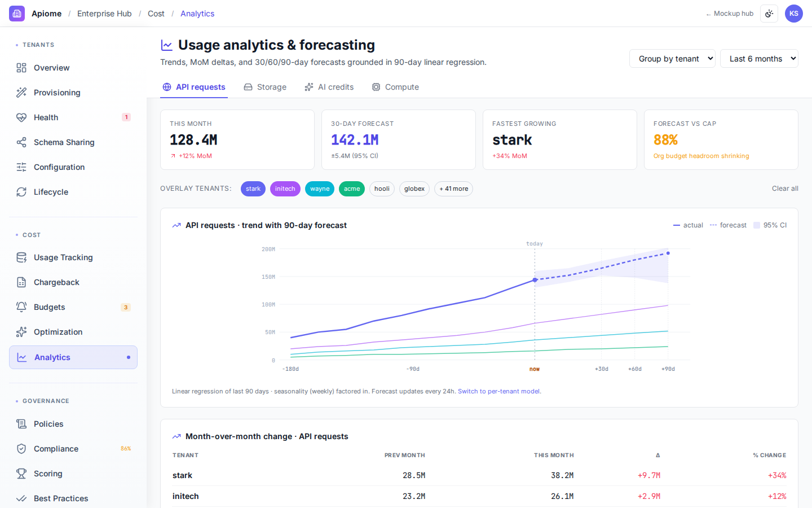The height and width of the screenshot is (508, 812).
Task: Toggle the wayne tenant overlay chip
Action: (320, 189)
